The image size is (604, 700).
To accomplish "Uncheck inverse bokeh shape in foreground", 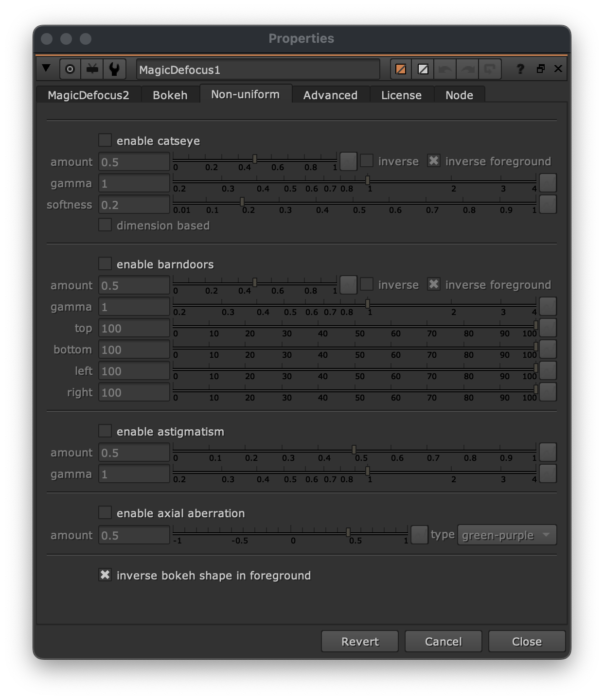I will click(x=105, y=575).
